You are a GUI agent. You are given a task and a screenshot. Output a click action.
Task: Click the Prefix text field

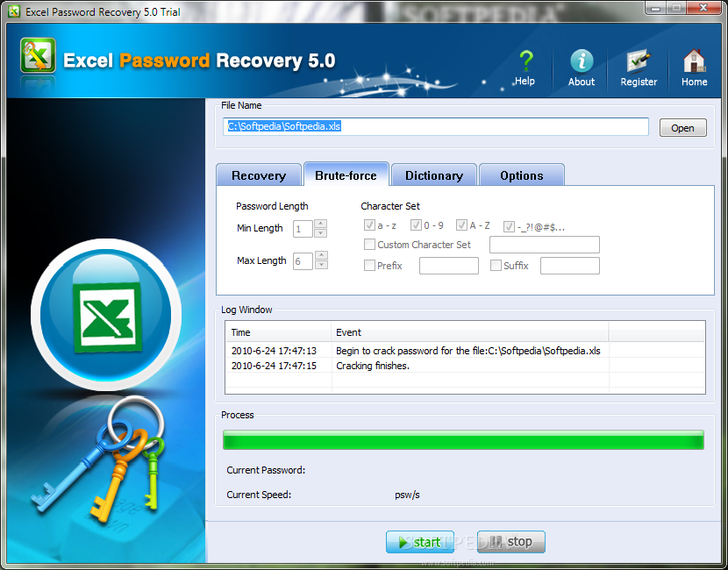coord(449,266)
